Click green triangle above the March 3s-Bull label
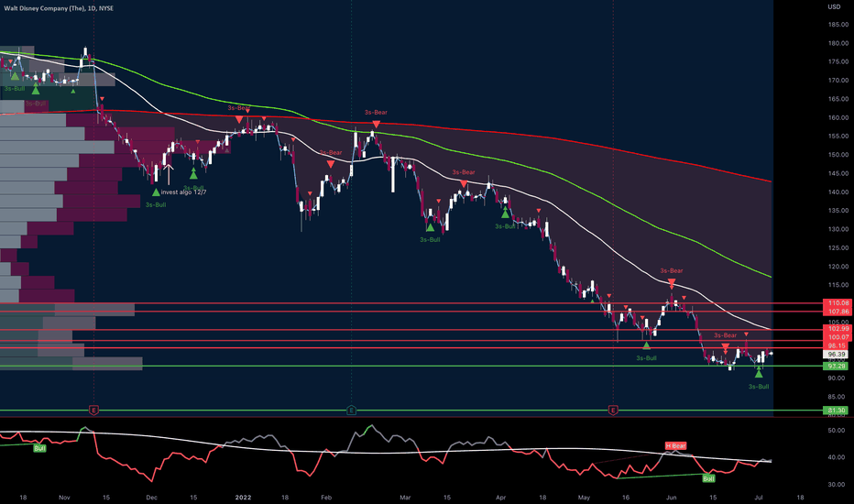 tap(431, 226)
